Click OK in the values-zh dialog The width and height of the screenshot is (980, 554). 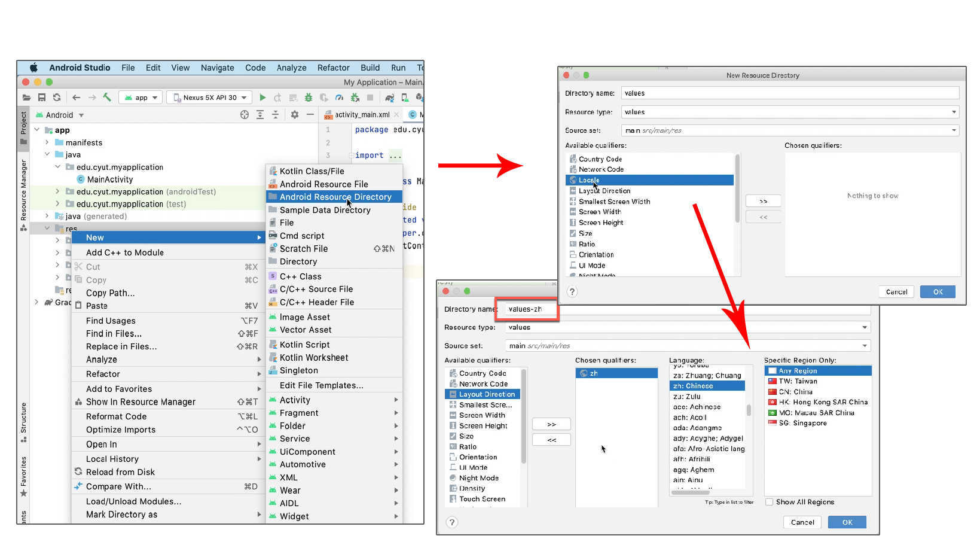(x=847, y=522)
